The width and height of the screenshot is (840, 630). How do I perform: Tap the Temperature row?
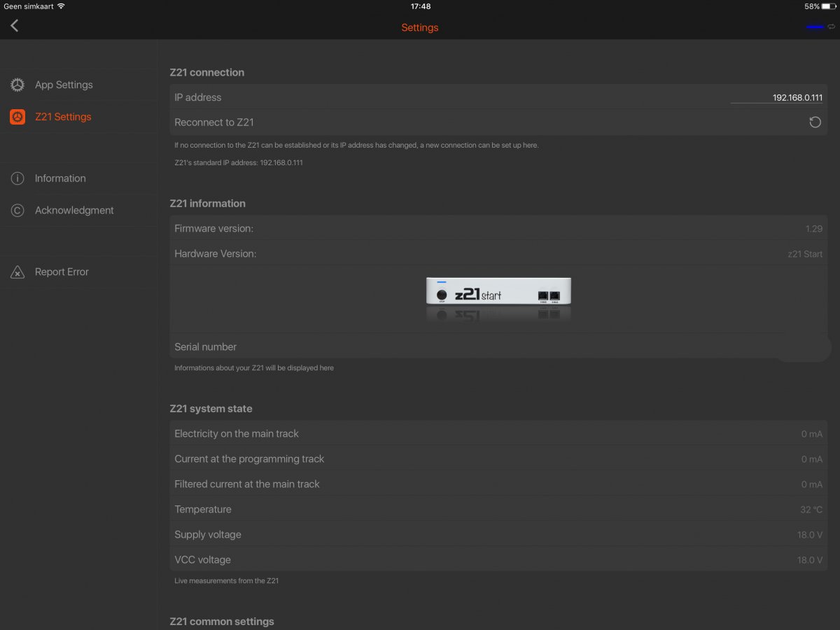tap(498, 510)
